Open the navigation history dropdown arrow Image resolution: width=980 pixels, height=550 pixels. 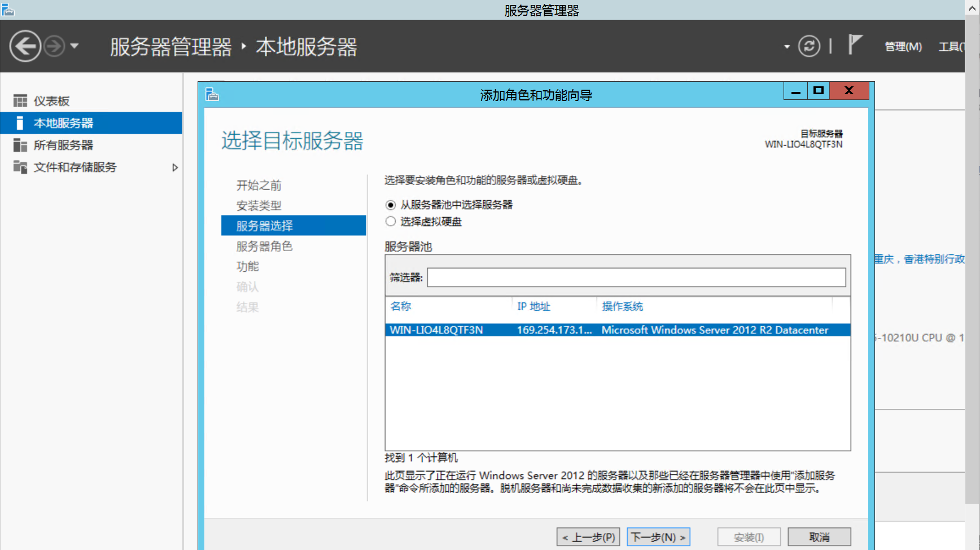tap(75, 46)
